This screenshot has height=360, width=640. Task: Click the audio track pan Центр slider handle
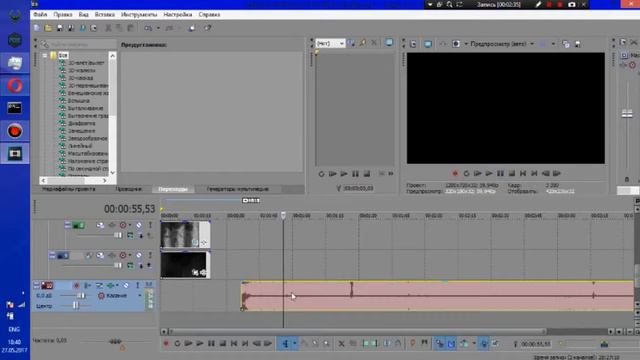(76, 305)
